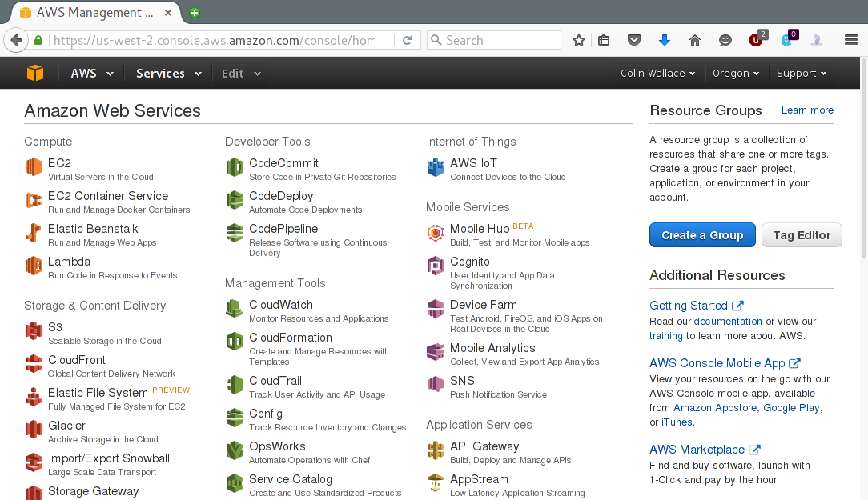Viewport: 868px width, 500px height.
Task: Open the Mobile Analytics icon
Action: pyautogui.click(x=436, y=352)
